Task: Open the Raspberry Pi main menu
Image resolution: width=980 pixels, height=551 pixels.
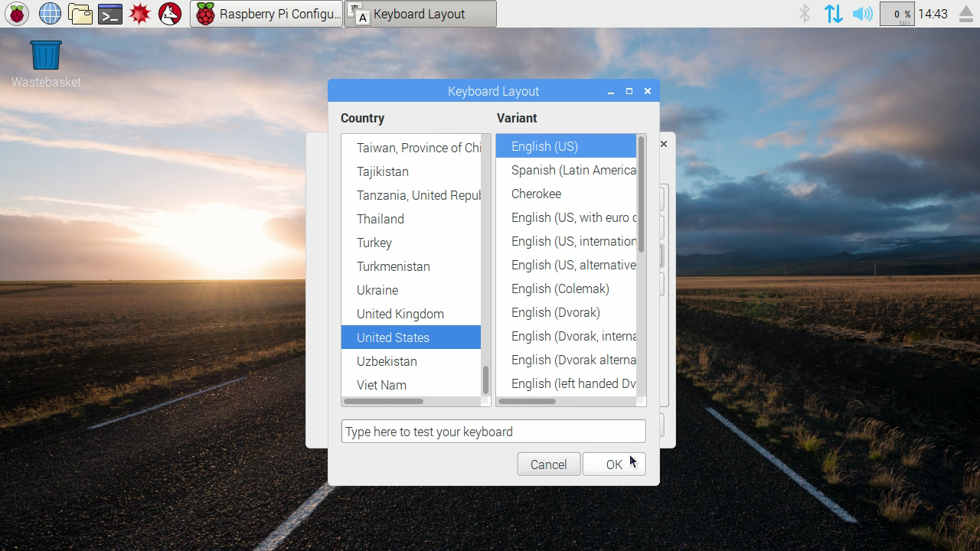Action: pyautogui.click(x=17, y=14)
